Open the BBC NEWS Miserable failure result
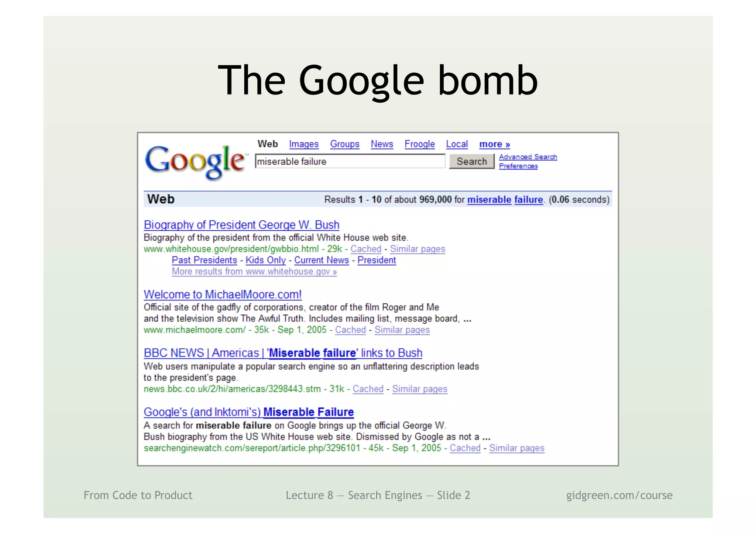 click(x=283, y=353)
